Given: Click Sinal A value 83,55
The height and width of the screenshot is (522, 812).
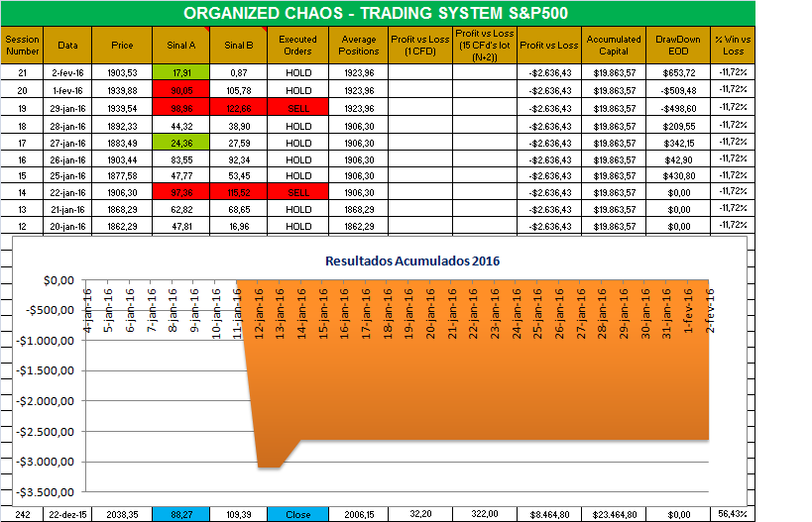Looking at the screenshot, I should click(181, 159).
